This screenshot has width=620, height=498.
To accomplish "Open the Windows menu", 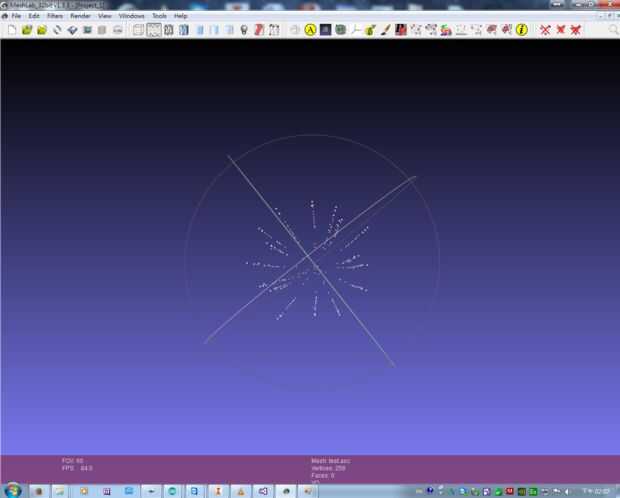I will pyautogui.click(x=132, y=16).
